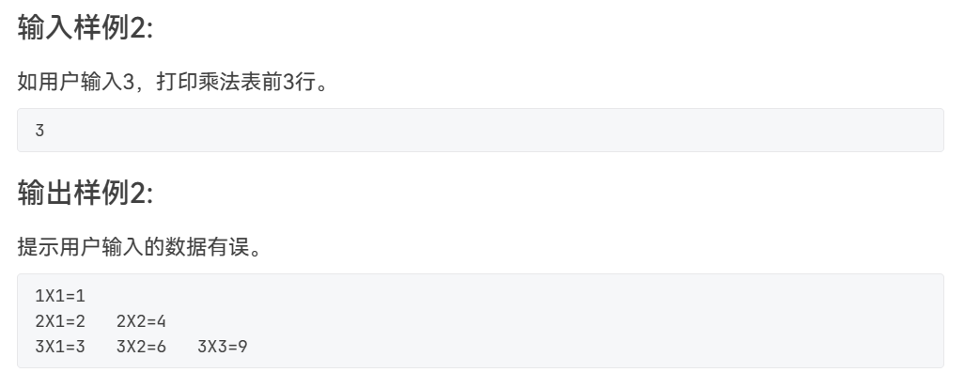Viewport: 980px width, 388px height.
Task: Click the empty right side of the input sample box
Action: coord(658,131)
